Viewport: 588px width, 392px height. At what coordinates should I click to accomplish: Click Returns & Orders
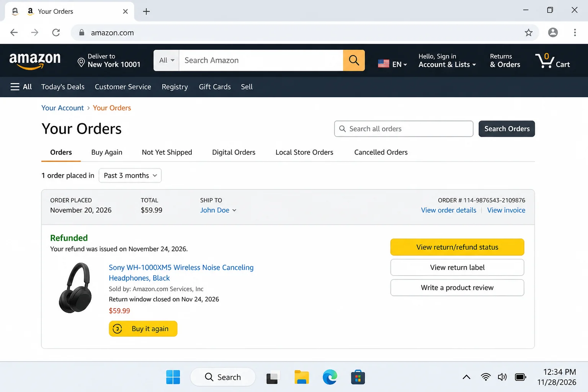point(505,60)
